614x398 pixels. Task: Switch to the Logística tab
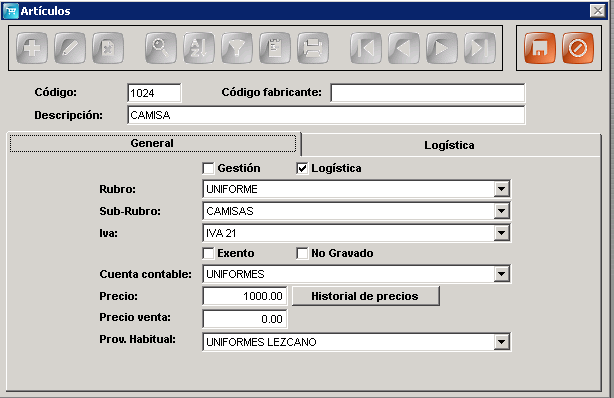[x=450, y=145]
